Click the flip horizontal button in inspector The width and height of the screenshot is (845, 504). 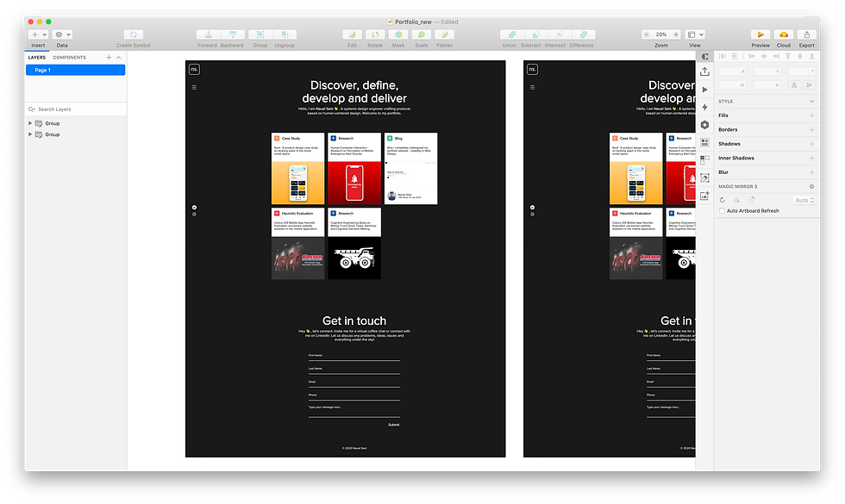(794, 85)
